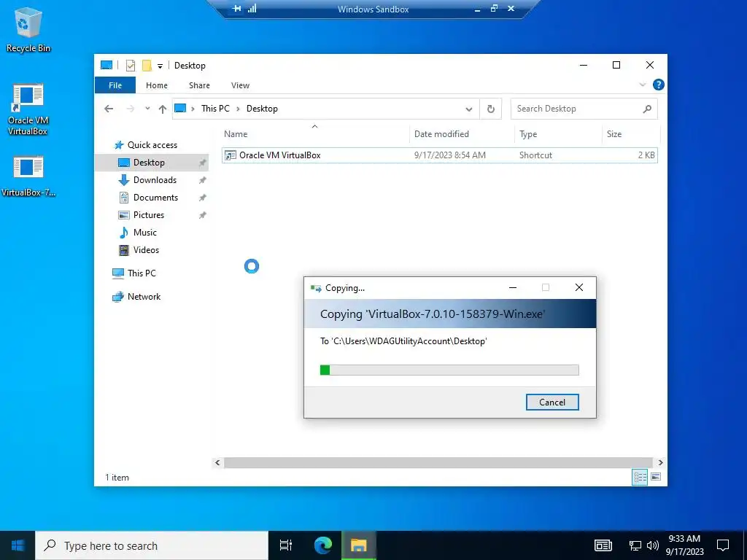Screen dimensions: 747x560
Task: Click the File Explorer taskbar icon
Action: click(359, 545)
